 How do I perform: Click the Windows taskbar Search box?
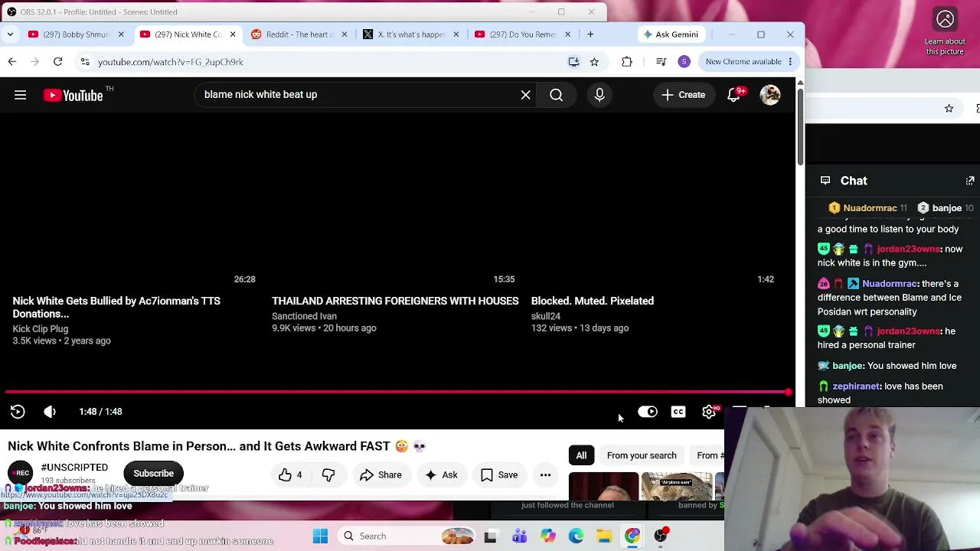[406, 536]
